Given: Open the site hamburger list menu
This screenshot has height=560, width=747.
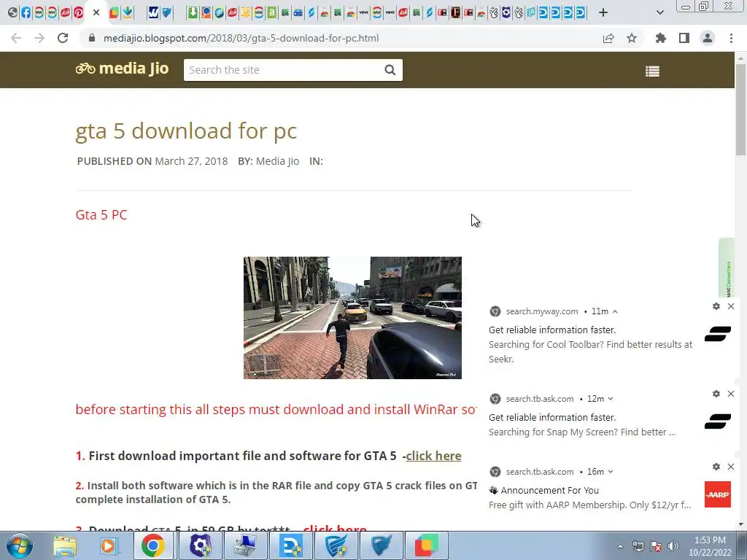Looking at the screenshot, I should pos(652,71).
